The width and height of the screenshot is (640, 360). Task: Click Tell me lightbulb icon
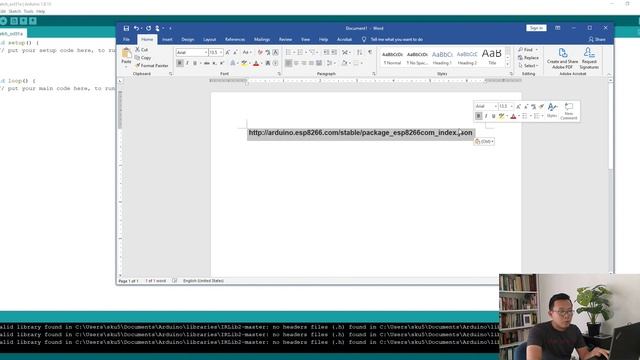(x=364, y=39)
